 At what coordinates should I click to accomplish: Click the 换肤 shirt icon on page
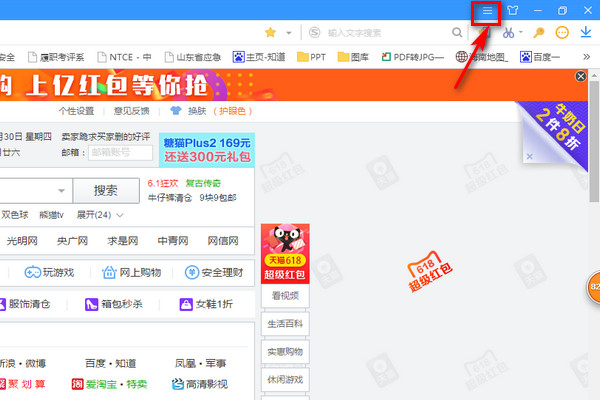click(176, 111)
